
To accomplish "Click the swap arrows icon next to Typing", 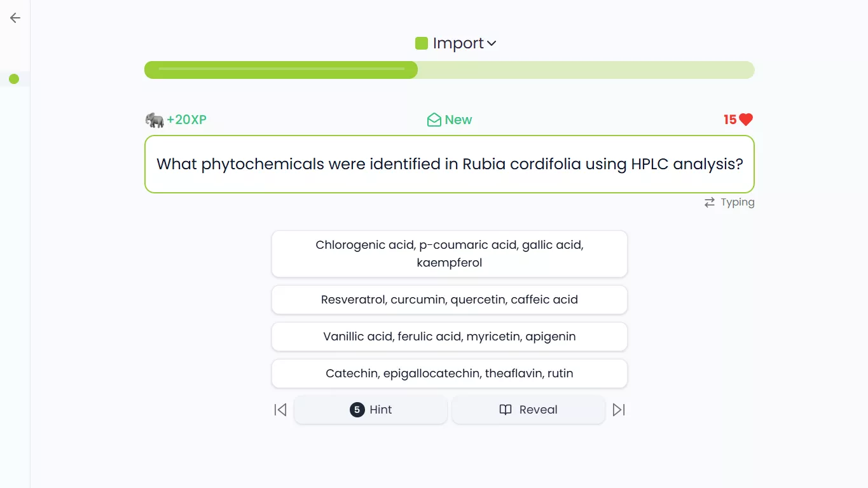I will [x=709, y=202].
